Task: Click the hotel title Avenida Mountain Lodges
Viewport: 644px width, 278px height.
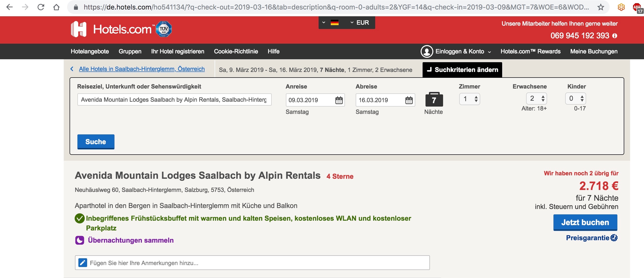Action: click(197, 175)
